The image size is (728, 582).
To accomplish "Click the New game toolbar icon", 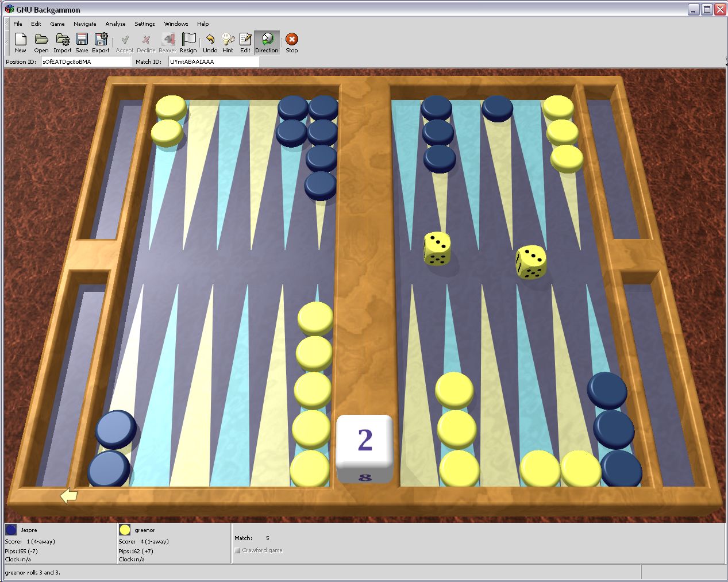I will click(21, 43).
